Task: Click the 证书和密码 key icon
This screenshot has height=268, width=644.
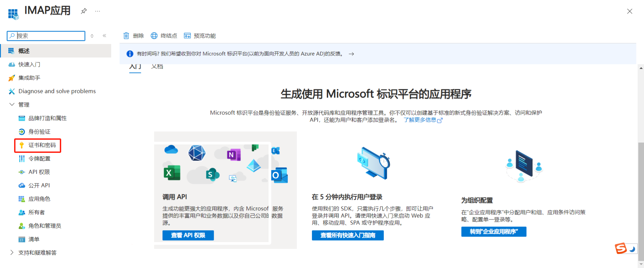Action: pos(22,145)
